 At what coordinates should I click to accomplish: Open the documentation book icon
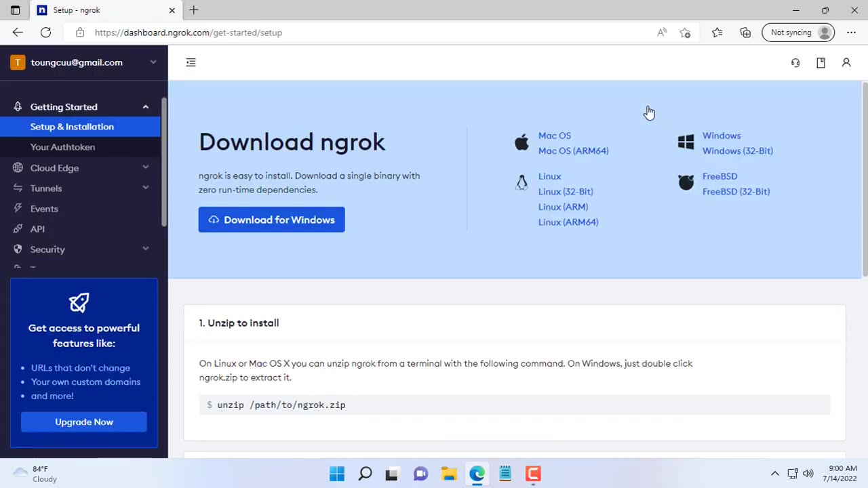821,62
